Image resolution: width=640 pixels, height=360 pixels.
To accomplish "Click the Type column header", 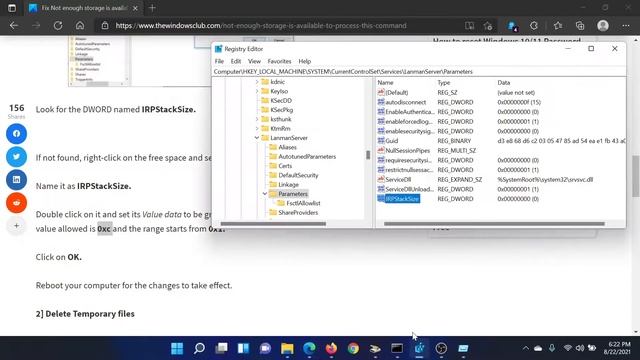I will (x=444, y=82).
